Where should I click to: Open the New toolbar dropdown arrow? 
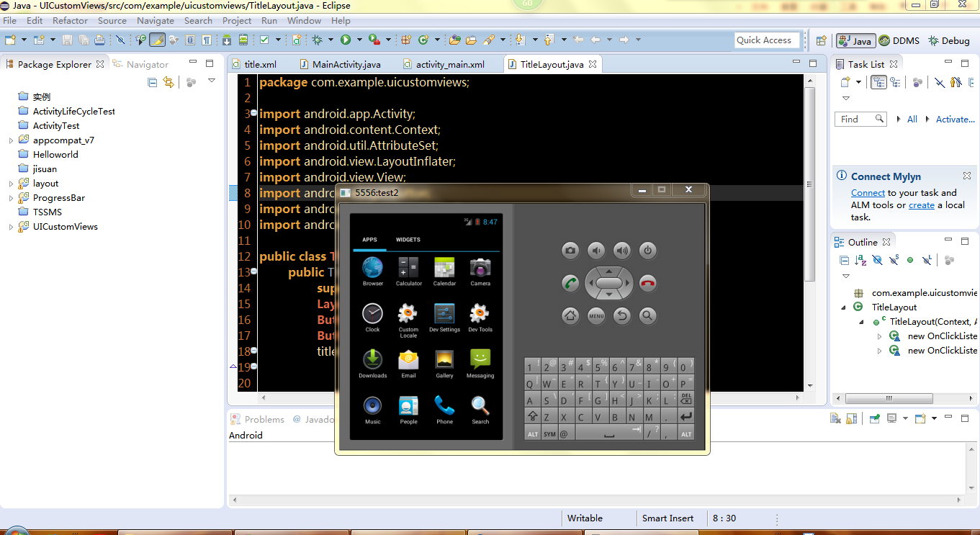point(24,40)
